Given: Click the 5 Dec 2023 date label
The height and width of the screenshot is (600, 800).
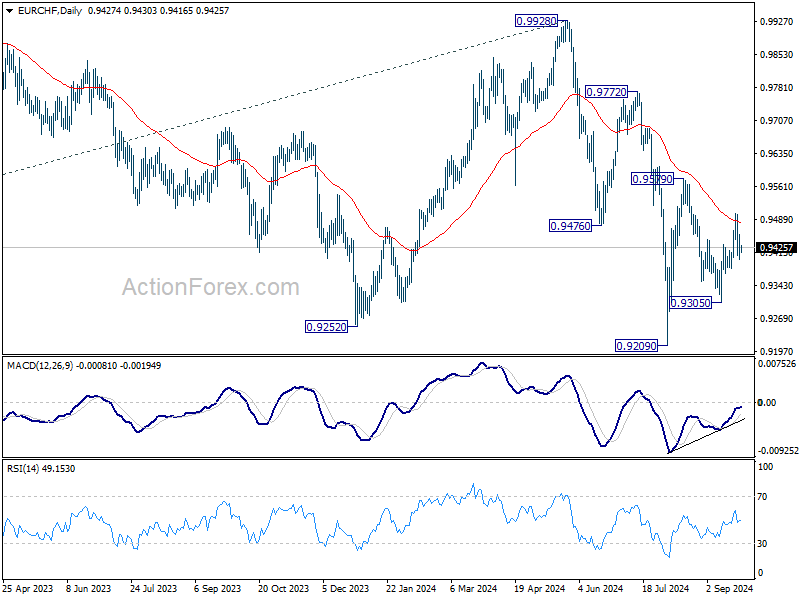Looking at the screenshot, I should (x=346, y=588).
